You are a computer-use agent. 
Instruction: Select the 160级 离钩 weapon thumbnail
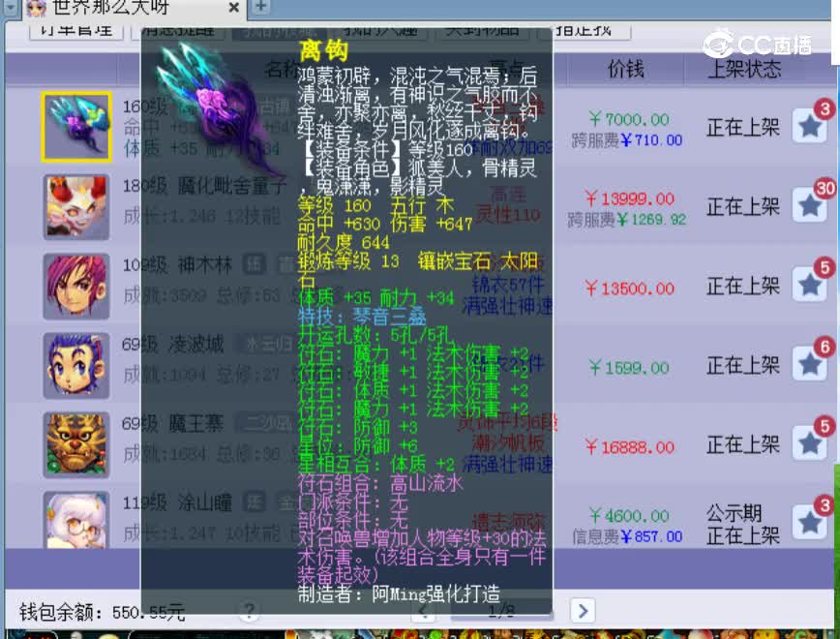coord(76,127)
